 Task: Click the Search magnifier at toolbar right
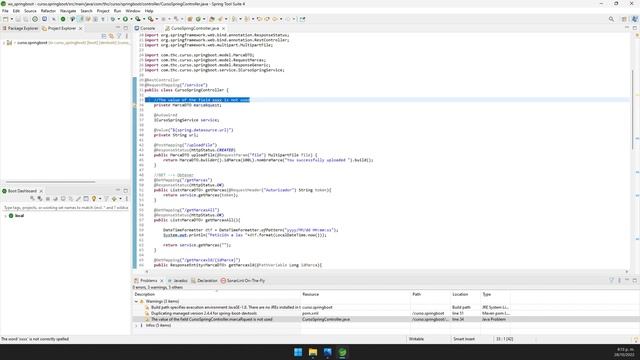[611, 19]
